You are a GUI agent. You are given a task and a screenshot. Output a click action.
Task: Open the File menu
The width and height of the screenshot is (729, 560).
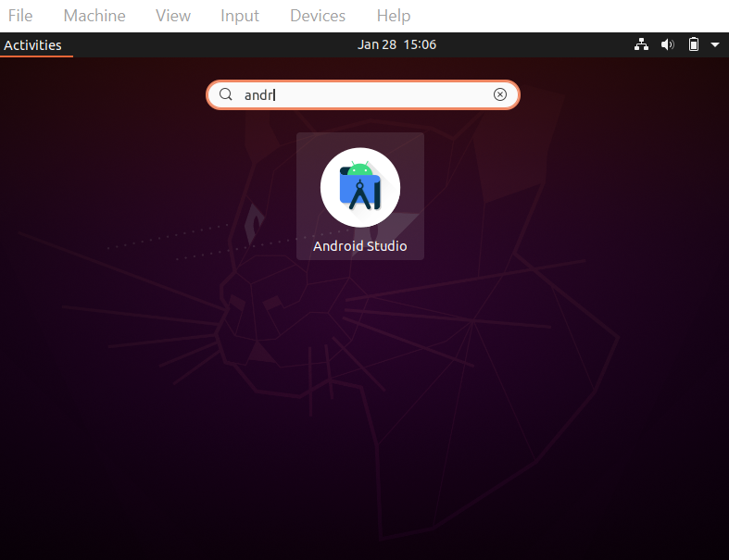point(20,16)
